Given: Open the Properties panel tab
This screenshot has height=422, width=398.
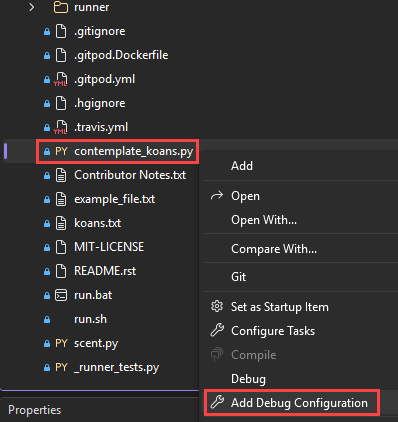Looking at the screenshot, I should (x=34, y=410).
